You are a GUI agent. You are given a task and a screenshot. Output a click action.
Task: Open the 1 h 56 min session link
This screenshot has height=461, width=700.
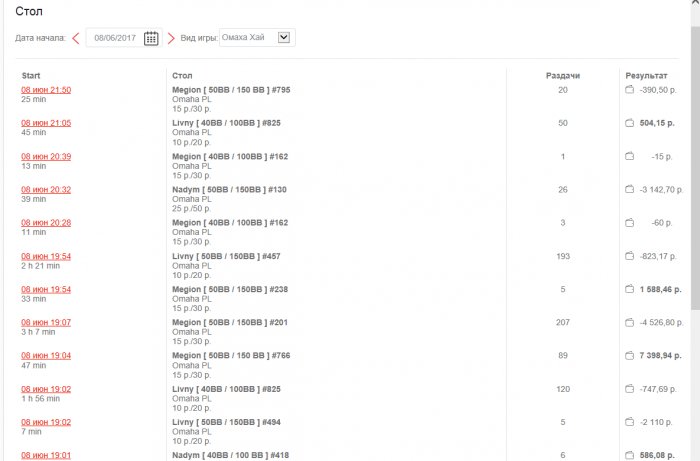[x=46, y=389]
